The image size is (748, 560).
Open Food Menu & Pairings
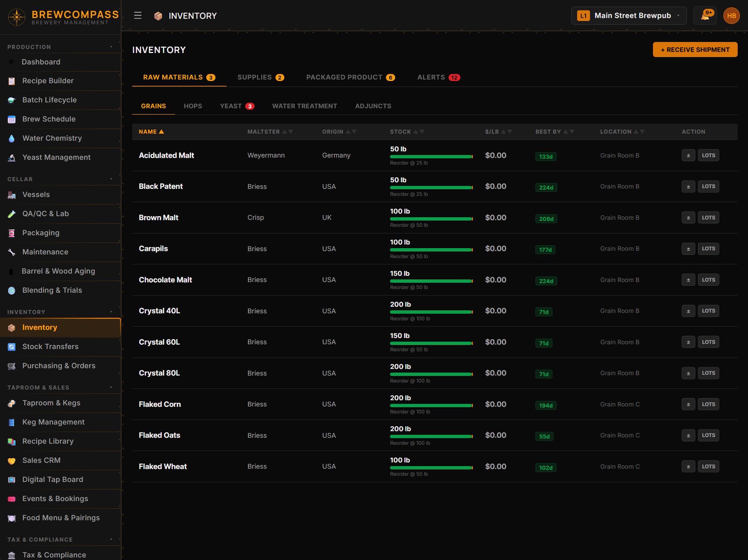point(60,518)
